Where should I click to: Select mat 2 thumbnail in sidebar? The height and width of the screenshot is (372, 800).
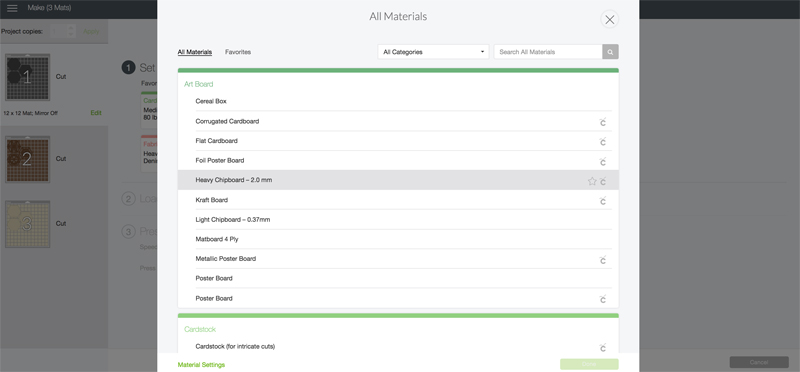tap(28, 159)
